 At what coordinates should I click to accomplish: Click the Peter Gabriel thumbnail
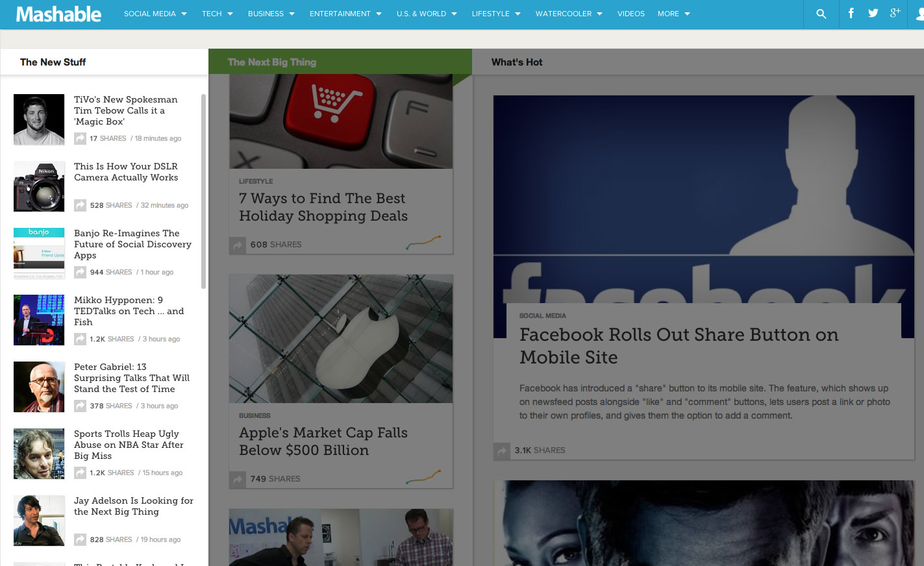[x=39, y=387]
